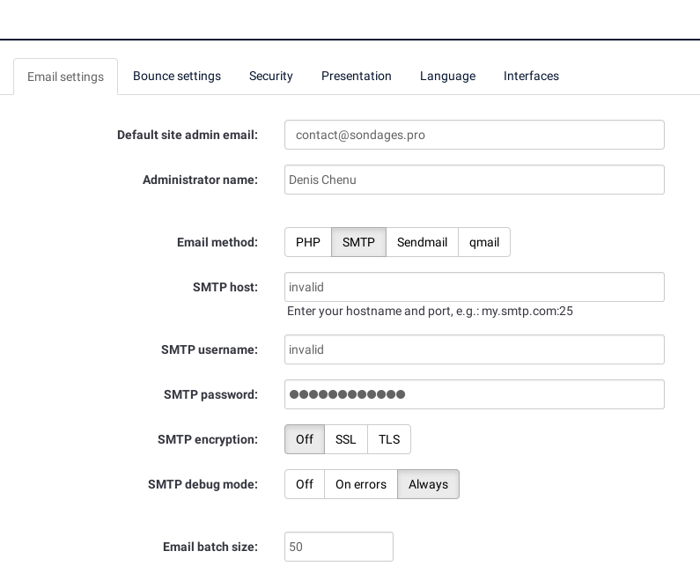
Task: Click the Default site admin email field
Action: (x=474, y=135)
